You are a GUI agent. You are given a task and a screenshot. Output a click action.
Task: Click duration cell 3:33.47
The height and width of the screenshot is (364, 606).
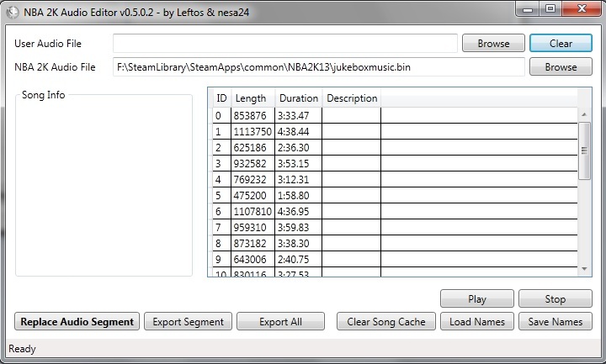[x=298, y=115]
